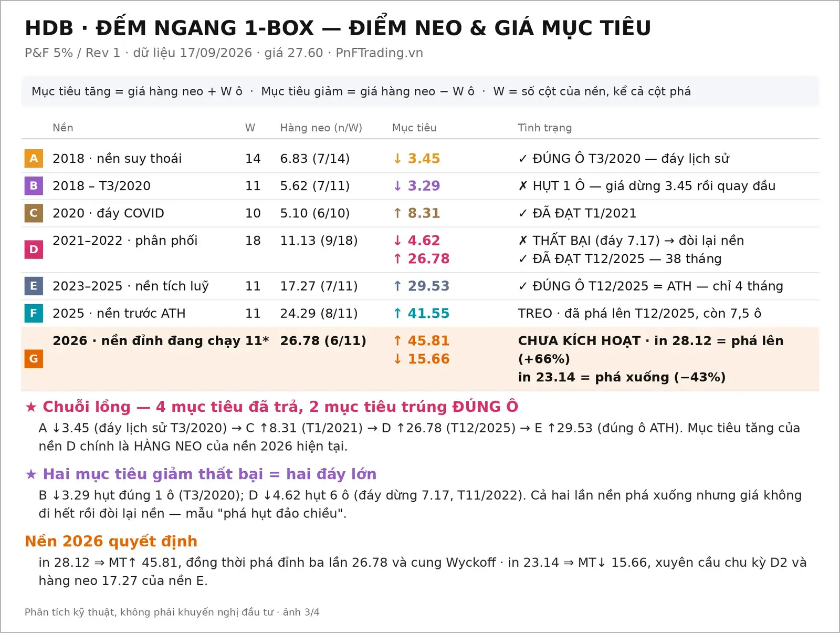The width and height of the screenshot is (840, 633).
Task: Click the orange heading "Nền 2026 quyết định"
Action: pos(111,542)
